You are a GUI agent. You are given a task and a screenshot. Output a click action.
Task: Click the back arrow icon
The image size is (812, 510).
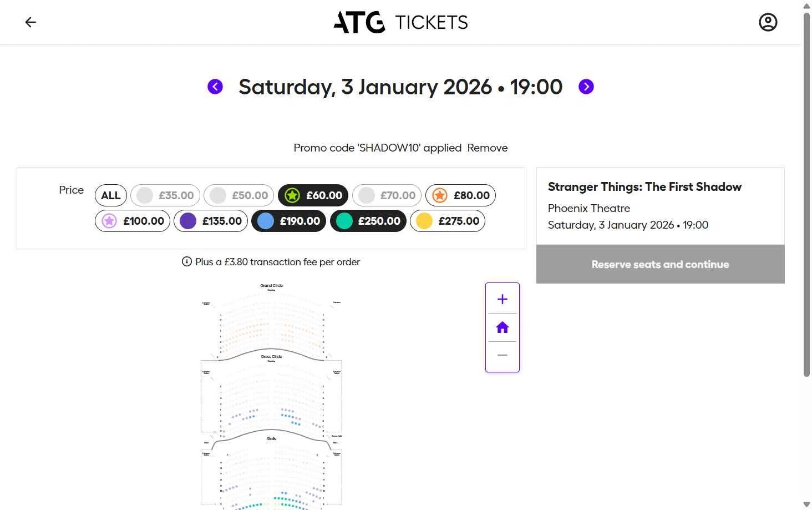(x=31, y=22)
